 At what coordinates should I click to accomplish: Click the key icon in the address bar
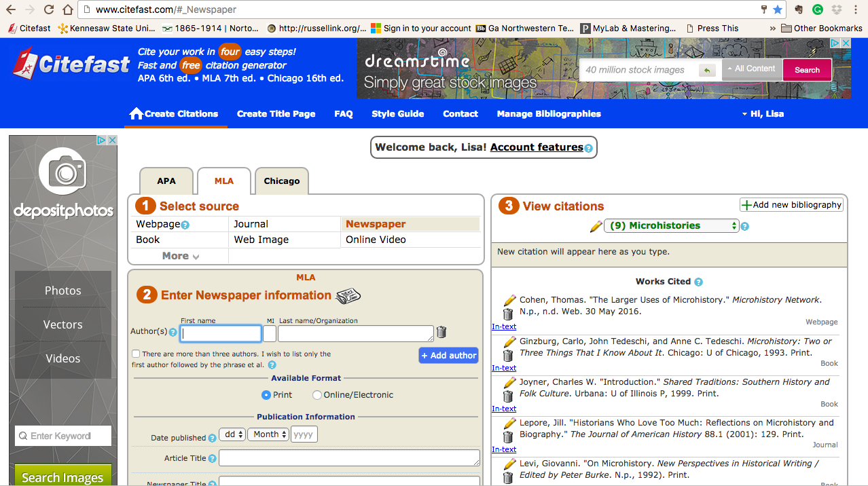tap(764, 10)
